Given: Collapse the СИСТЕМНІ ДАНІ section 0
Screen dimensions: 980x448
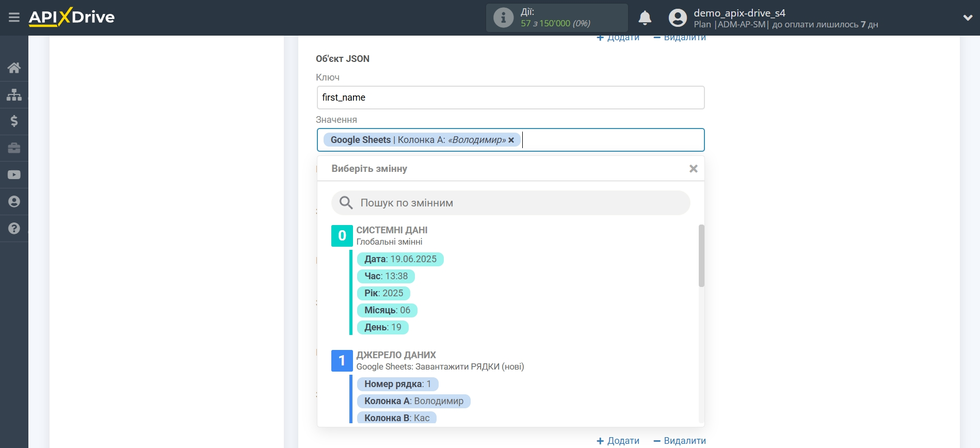Looking at the screenshot, I should coord(342,236).
